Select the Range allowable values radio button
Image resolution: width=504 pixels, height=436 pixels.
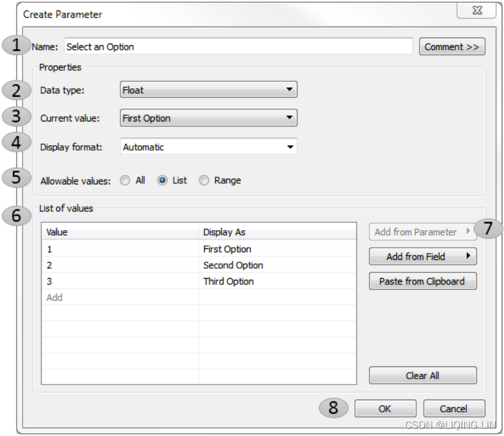(x=204, y=180)
